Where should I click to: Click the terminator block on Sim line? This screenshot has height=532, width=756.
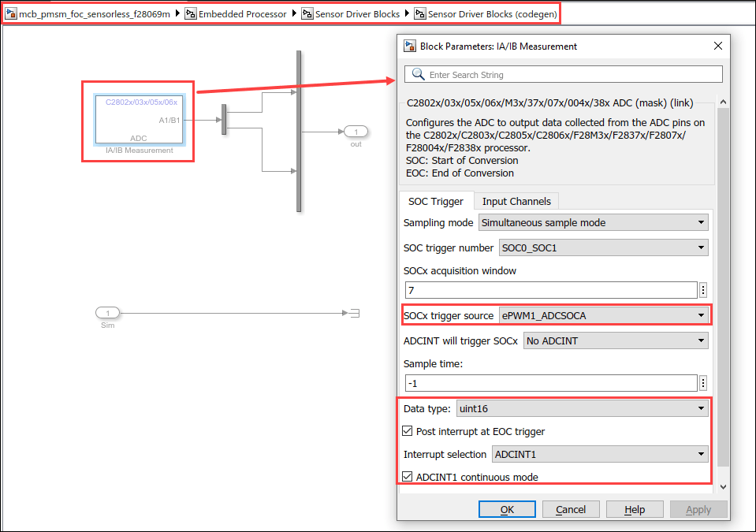(355, 313)
